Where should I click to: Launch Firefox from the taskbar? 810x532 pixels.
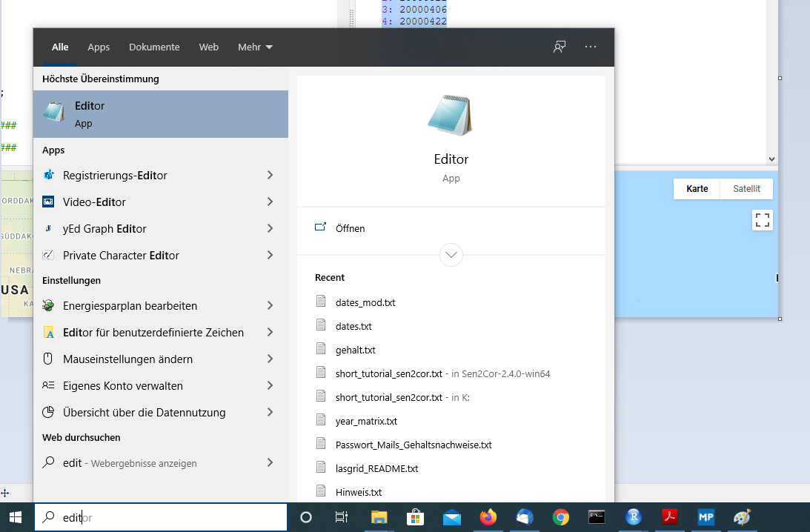coord(488,517)
